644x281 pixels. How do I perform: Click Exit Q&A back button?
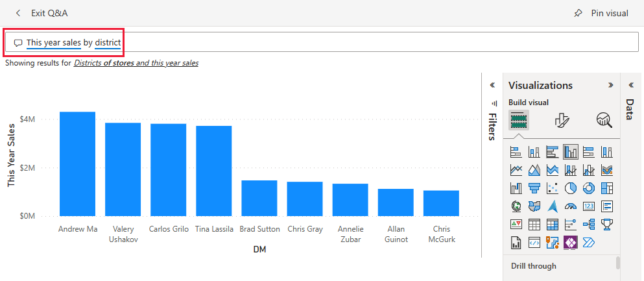coord(19,13)
